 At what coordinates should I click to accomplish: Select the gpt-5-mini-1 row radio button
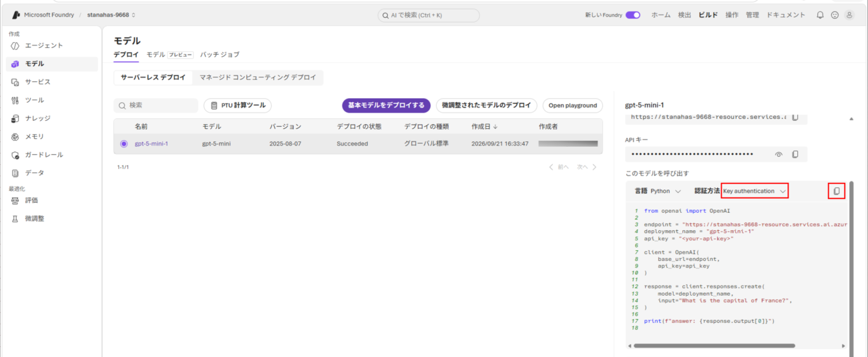(x=124, y=143)
